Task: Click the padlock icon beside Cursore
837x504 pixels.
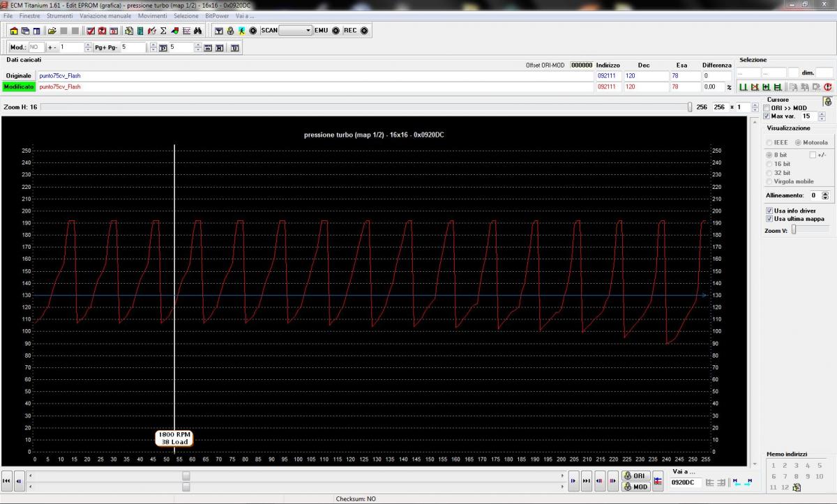Action: click(x=828, y=102)
